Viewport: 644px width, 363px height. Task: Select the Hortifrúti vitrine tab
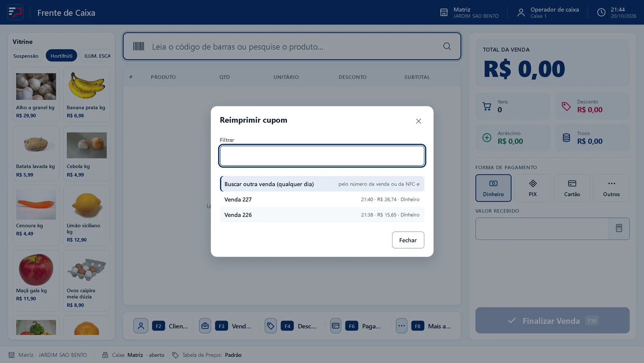pos(61,56)
